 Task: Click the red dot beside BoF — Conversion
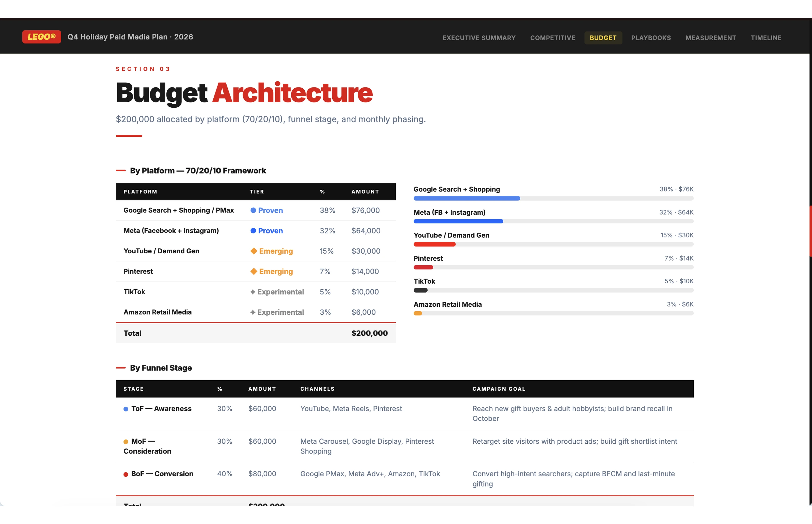coord(126,474)
